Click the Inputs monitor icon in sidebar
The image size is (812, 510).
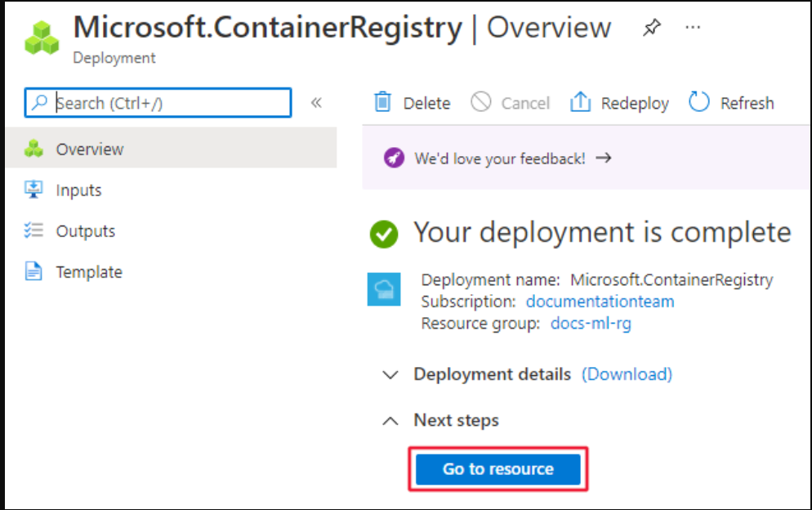33,190
